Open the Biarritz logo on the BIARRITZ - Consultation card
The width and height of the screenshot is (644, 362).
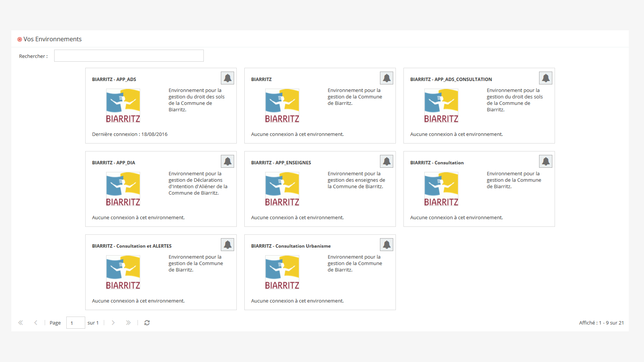click(x=441, y=189)
